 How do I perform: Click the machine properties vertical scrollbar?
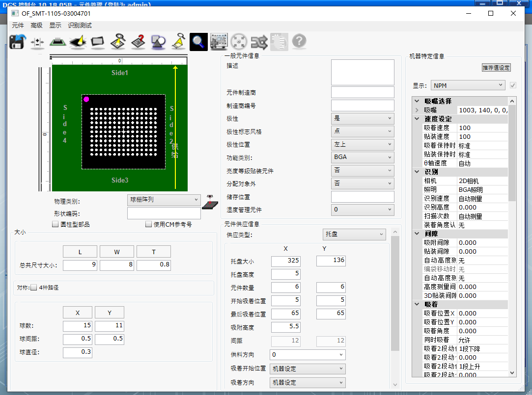tap(512, 157)
